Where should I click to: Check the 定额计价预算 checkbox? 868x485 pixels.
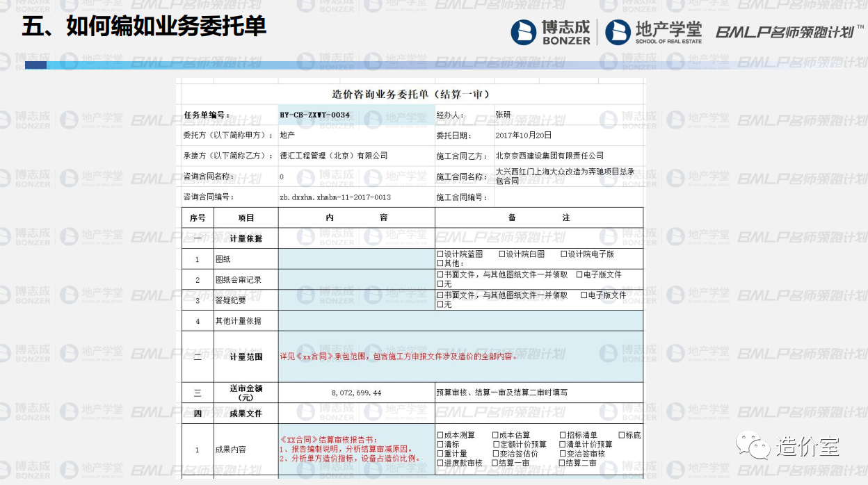pos(497,445)
